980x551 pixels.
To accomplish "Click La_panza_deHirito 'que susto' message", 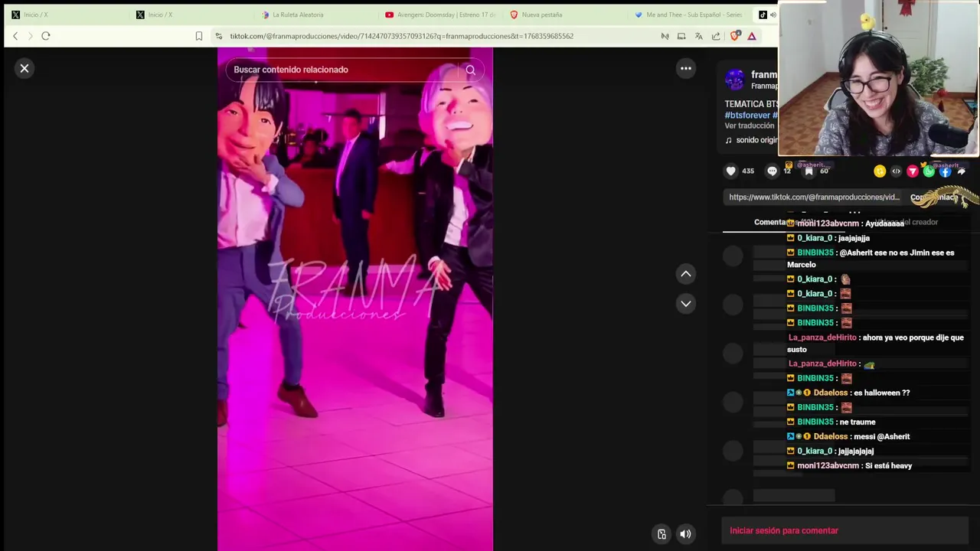I will coord(875,344).
